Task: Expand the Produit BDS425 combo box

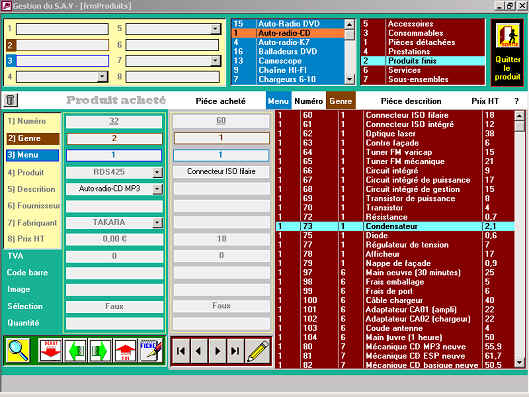Action: (157, 173)
